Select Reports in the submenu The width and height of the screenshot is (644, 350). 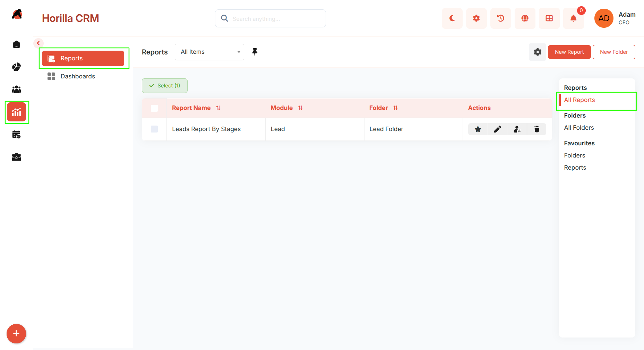(x=83, y=58)
